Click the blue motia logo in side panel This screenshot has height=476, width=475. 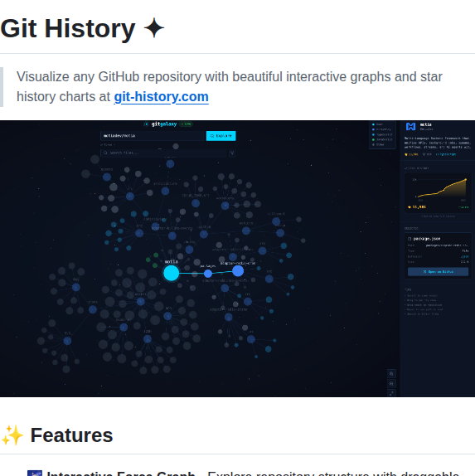(x=410, y=126)
